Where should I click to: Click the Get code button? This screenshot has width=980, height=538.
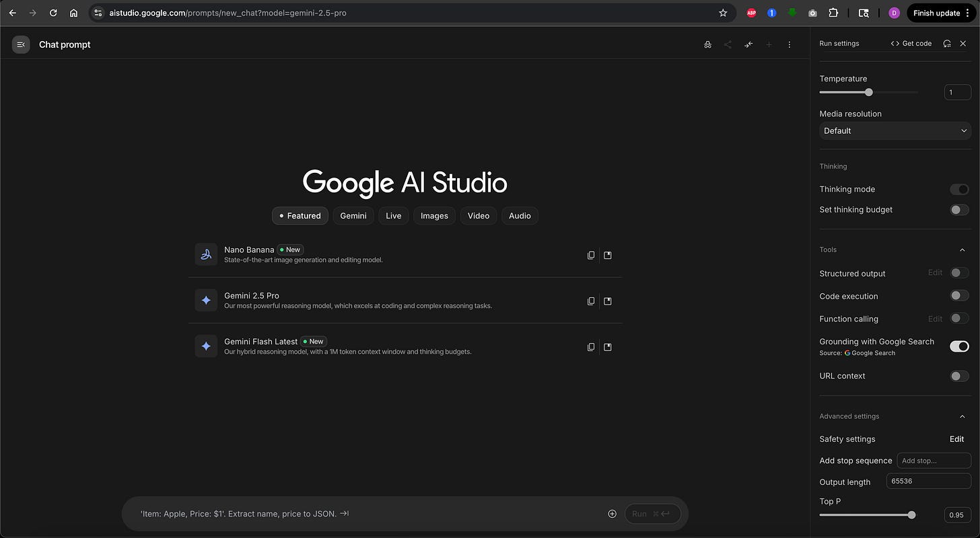point(911,43)
